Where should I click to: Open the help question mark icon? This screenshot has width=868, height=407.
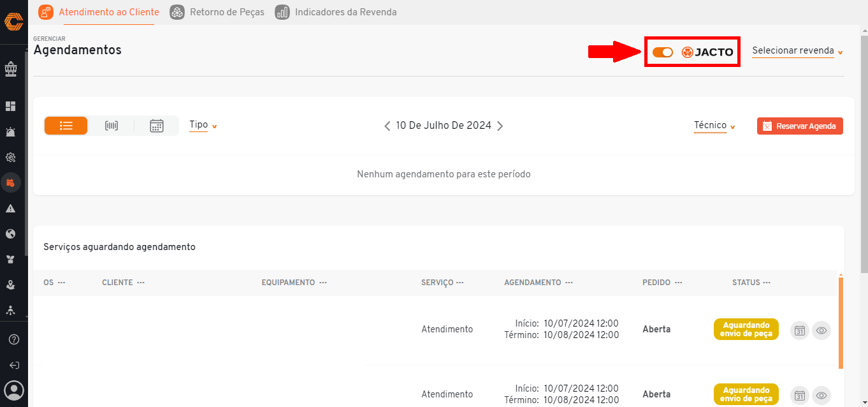pos(14,339)
